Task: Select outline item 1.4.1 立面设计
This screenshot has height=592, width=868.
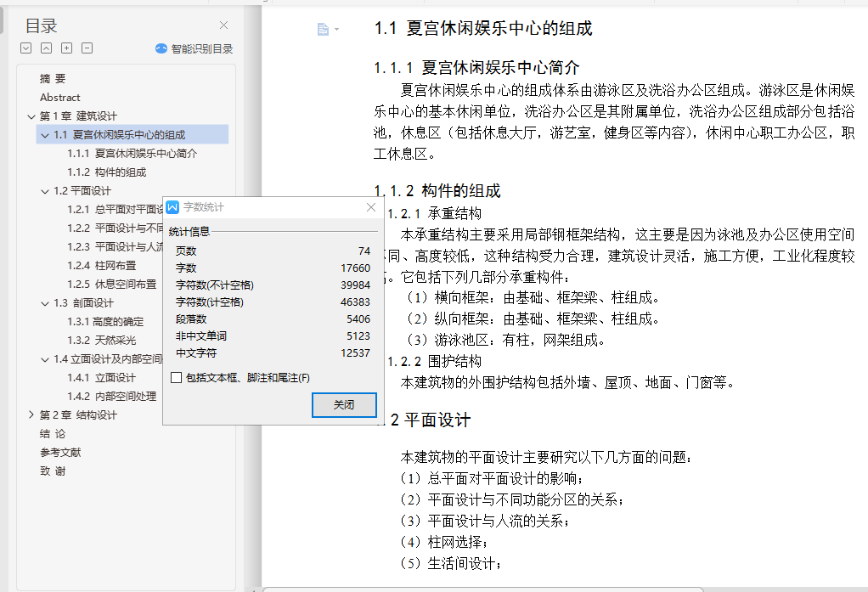Action: [x=101, y=378]
